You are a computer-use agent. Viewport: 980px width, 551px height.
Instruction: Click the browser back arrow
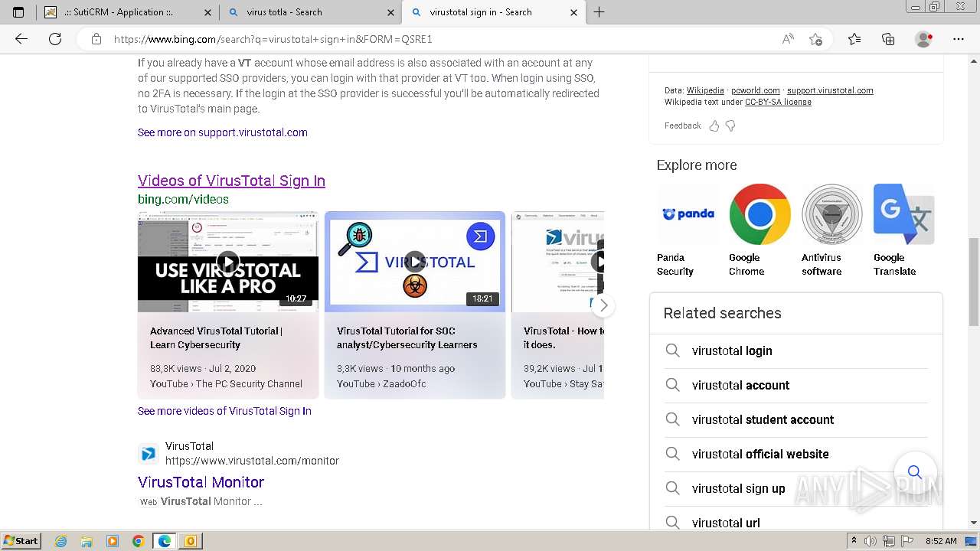tap(21, 39)
